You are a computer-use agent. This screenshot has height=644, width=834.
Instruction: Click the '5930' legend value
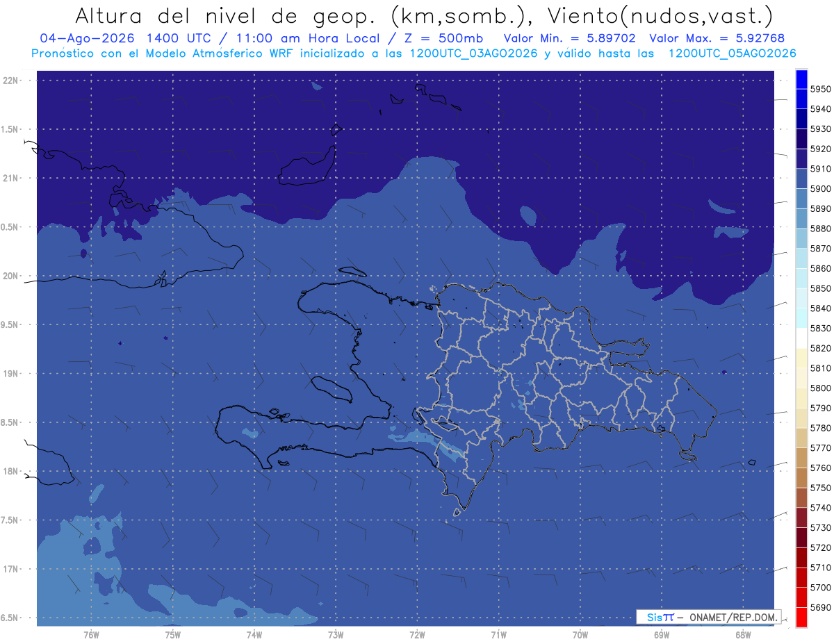(x=821, y=129)
